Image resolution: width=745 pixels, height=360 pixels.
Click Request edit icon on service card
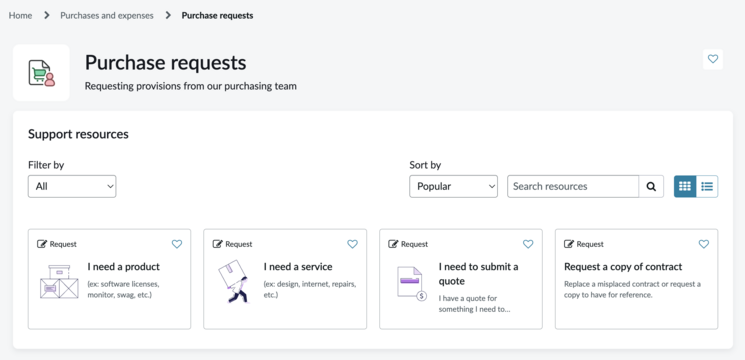click(217, 244)
